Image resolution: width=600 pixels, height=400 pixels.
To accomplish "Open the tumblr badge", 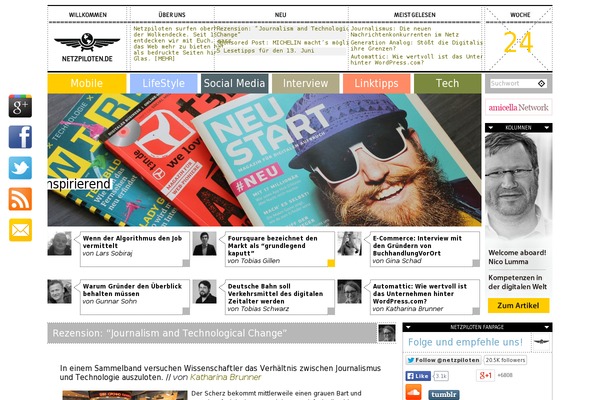I will point(444,395).
